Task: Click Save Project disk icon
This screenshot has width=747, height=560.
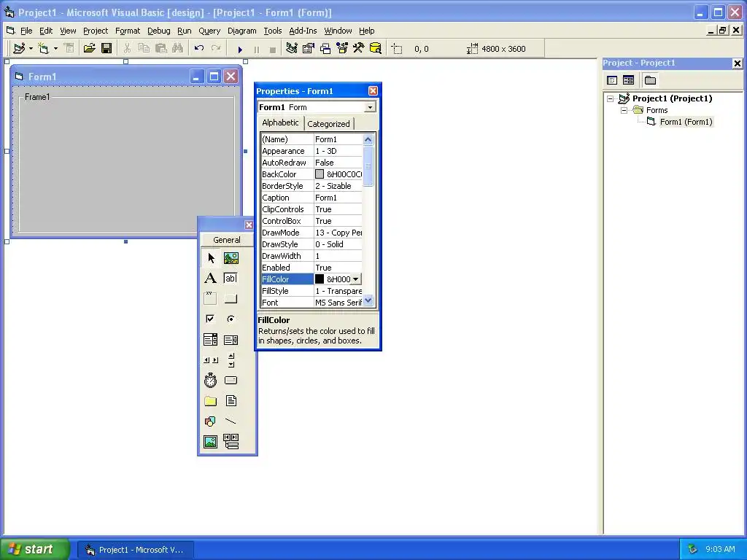Action: [x=107, y=49]
